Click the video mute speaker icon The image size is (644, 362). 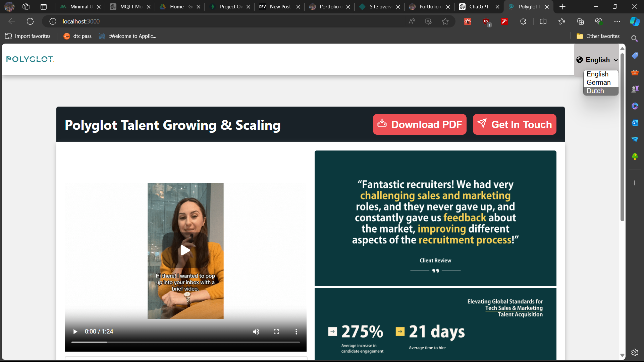(256, 331)
